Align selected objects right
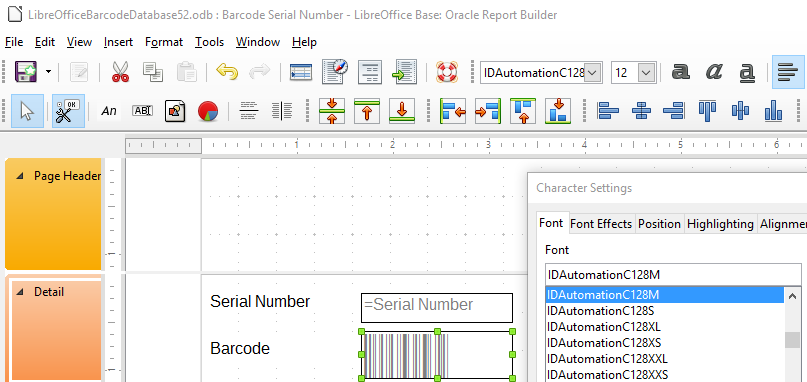Image resolution: width=807 pixels, height=382 pixels. point(674,111)
